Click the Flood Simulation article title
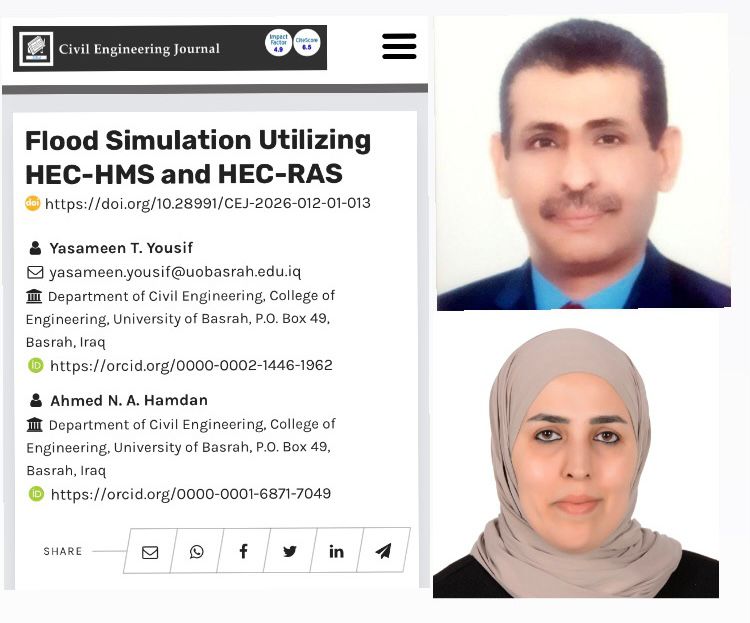 pyautogui.click(x=197, y=157)
